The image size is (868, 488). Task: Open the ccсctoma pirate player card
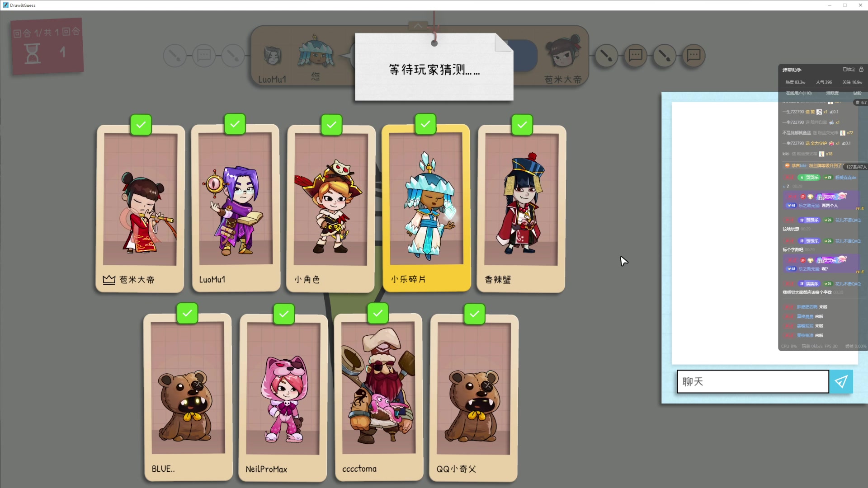tap(379, 398)
